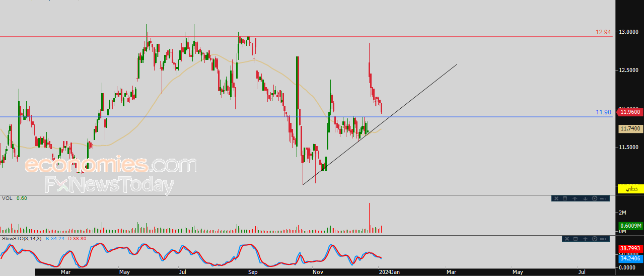Click the 13.0000 price axis label

[x=629, y=32]
